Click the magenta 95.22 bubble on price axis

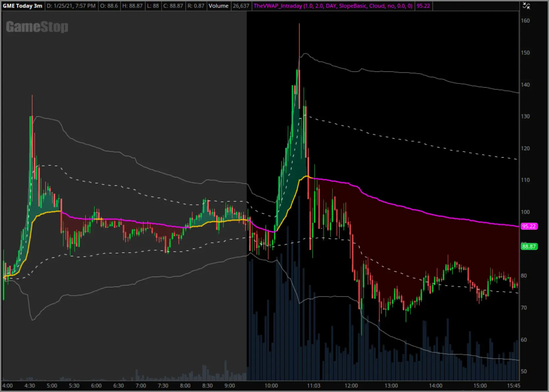click(x=529, y=226)
